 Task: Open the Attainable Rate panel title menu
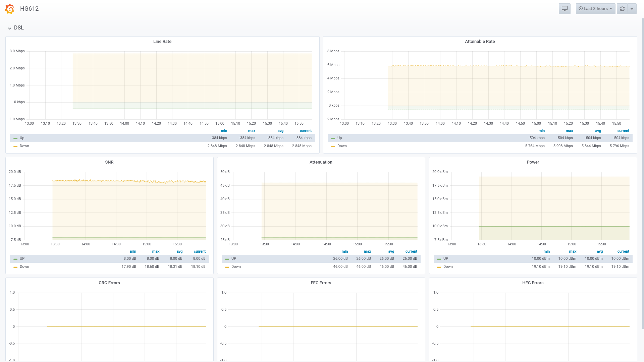tap(480, 42)
